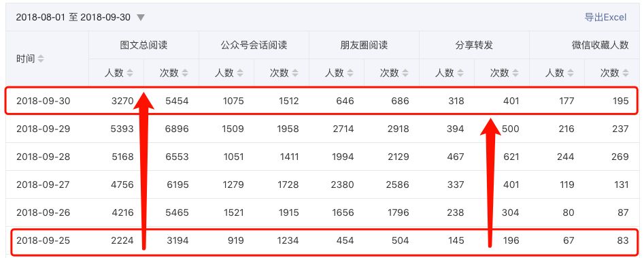The image size is (644, 258).
Task: Sort by the 时间 column icon
Action: coord(41,59)
